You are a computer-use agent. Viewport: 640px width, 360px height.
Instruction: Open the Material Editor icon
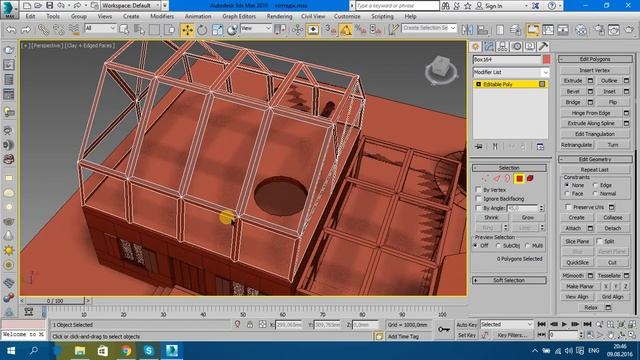coord(581,29)
